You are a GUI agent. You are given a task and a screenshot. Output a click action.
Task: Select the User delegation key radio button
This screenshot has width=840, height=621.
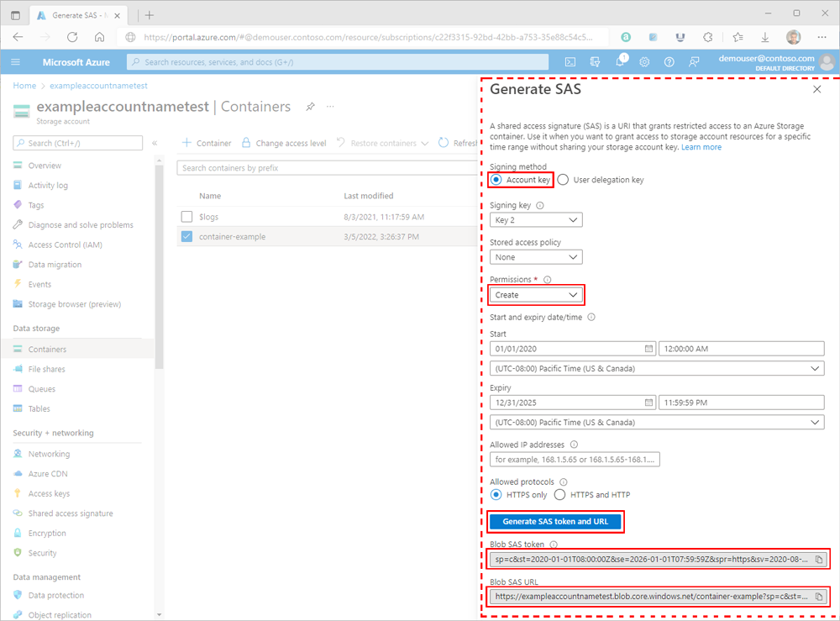point(563,180)
